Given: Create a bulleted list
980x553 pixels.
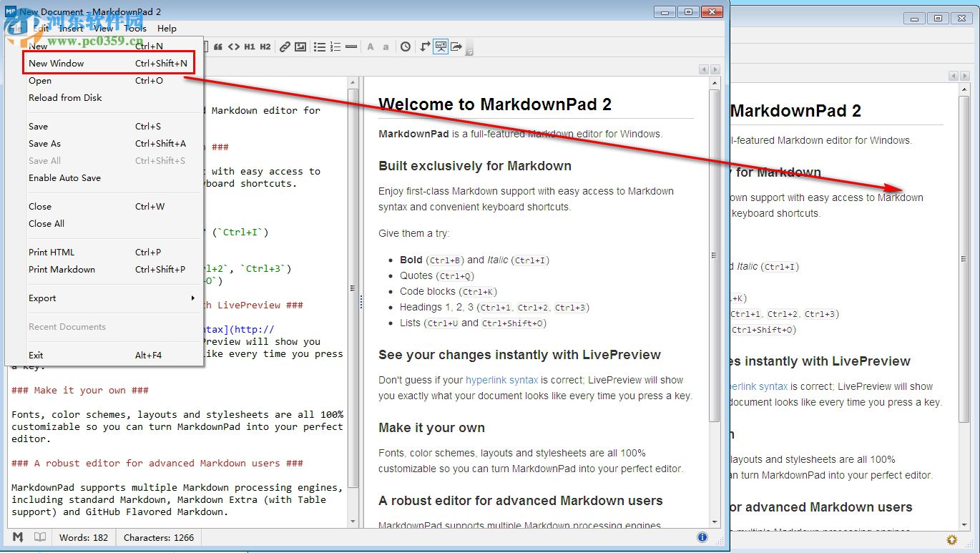Looking at the screenshot, I should click(320, 47).
